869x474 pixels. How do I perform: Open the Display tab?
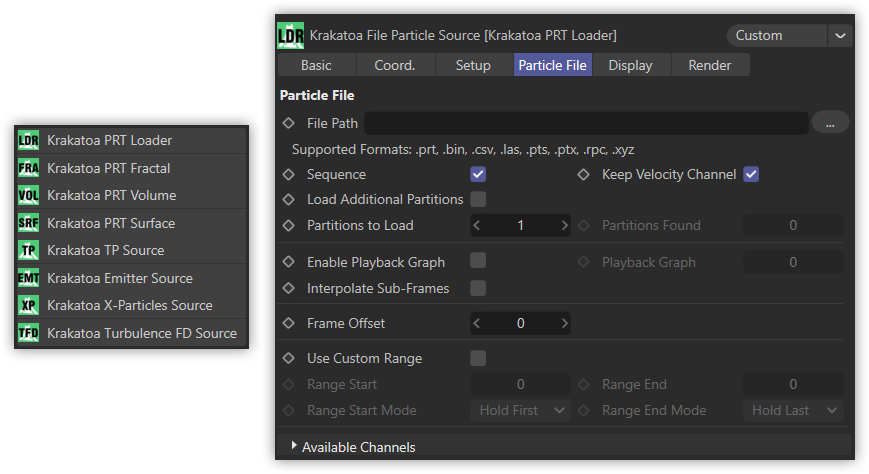(631, 65)
